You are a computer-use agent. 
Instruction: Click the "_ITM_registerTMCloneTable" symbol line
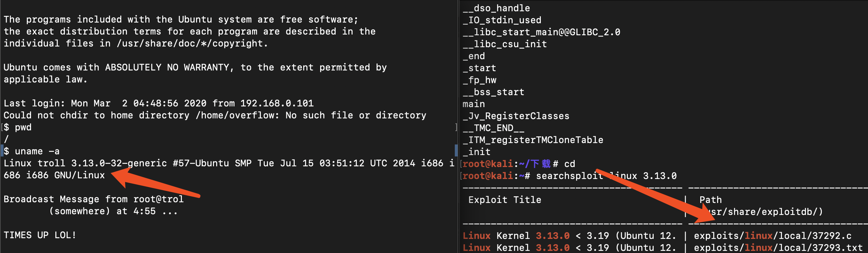[533, 140]
